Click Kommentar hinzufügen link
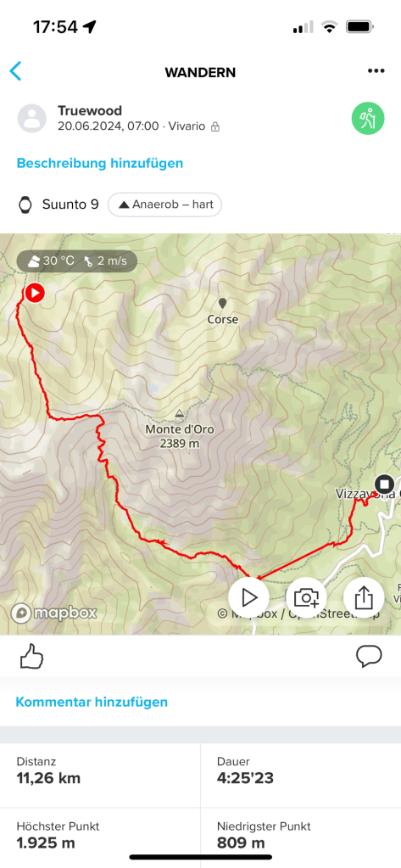 click(92, 702)
